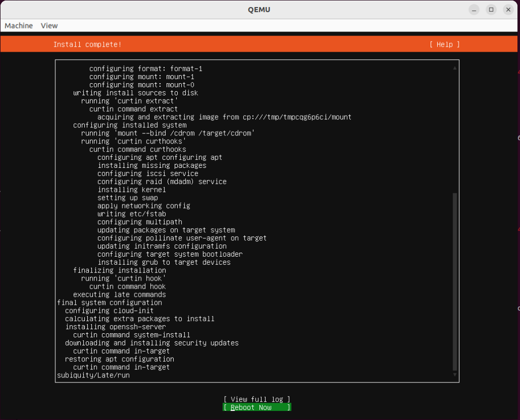The image size is (520, 420).
Task: Minimize the QEMU window
Action: [474, 10]
